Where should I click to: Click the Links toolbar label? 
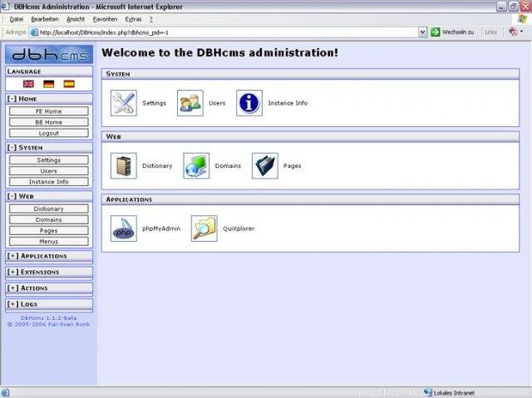pos(490,32)
